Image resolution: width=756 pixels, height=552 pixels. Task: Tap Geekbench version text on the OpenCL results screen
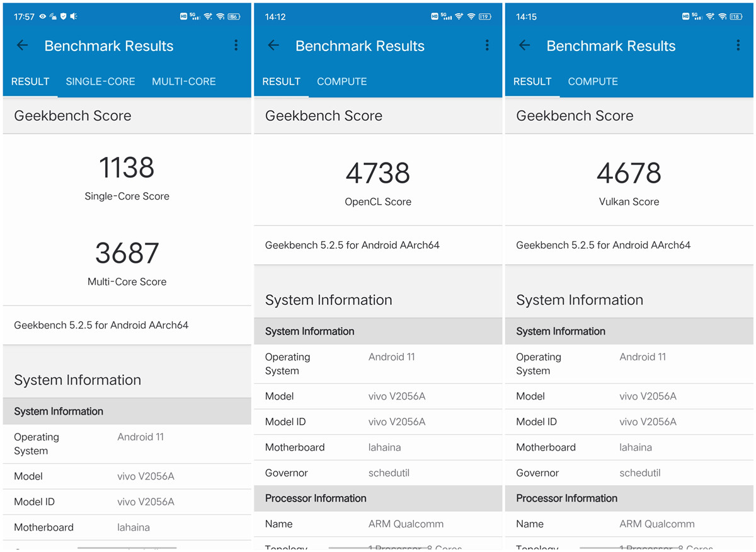352,245
